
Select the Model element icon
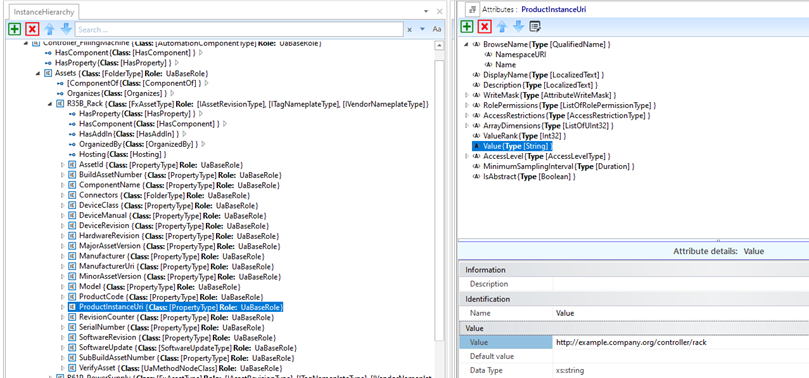pos(72,287)
